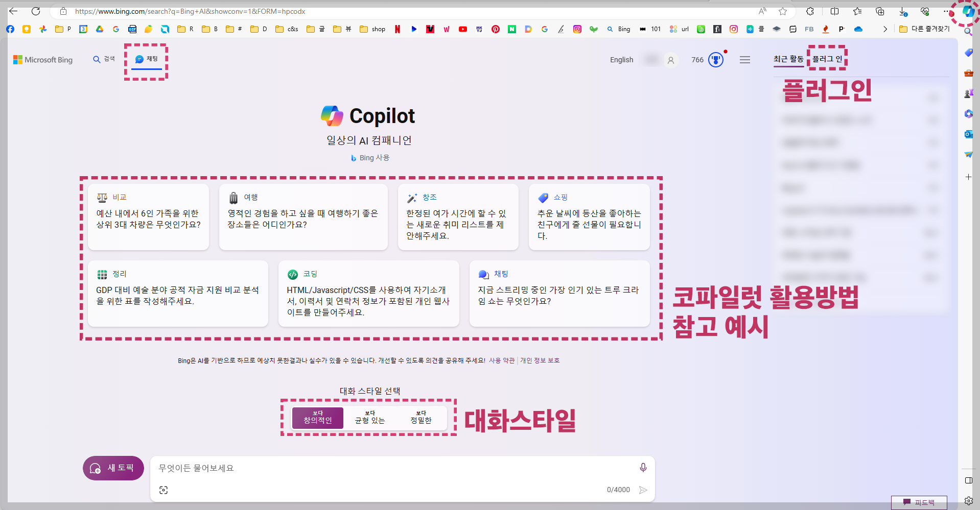Viewport: 980px width, 510px height.
Task: Open the # bookmarks folder
Action: click(234, 29)
